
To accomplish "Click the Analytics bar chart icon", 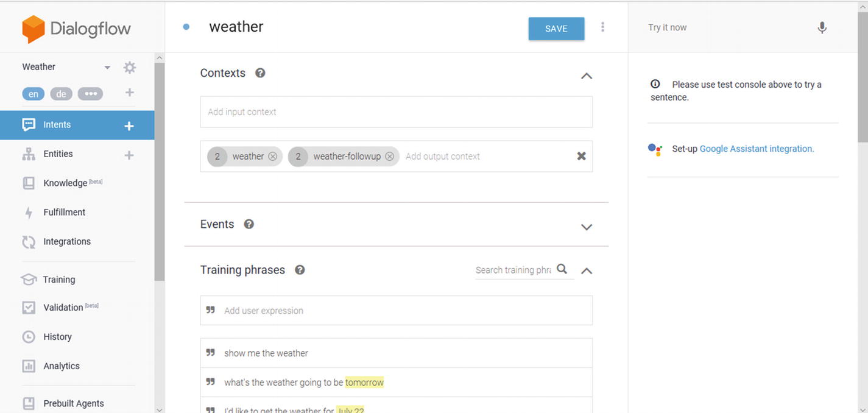I will (29, 366).
